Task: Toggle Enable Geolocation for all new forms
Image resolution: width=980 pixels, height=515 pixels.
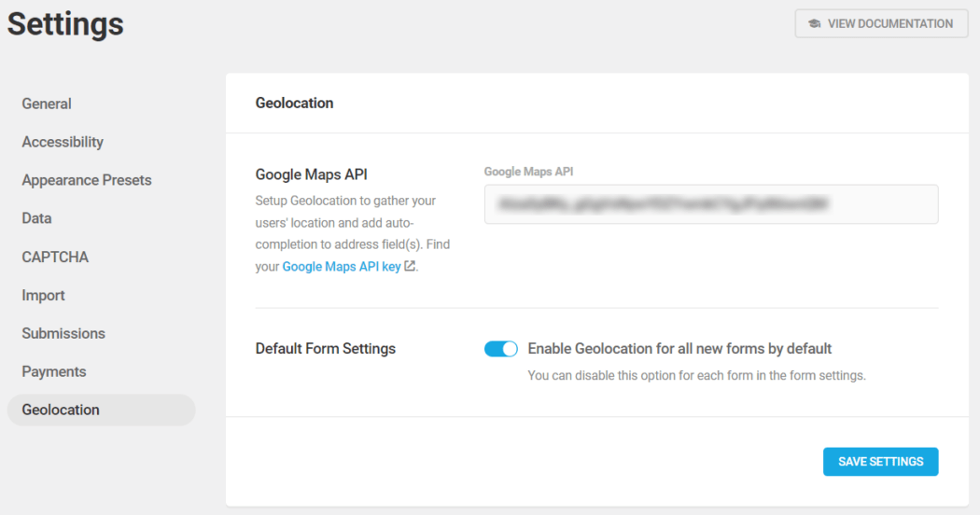Action: point(500,349)
